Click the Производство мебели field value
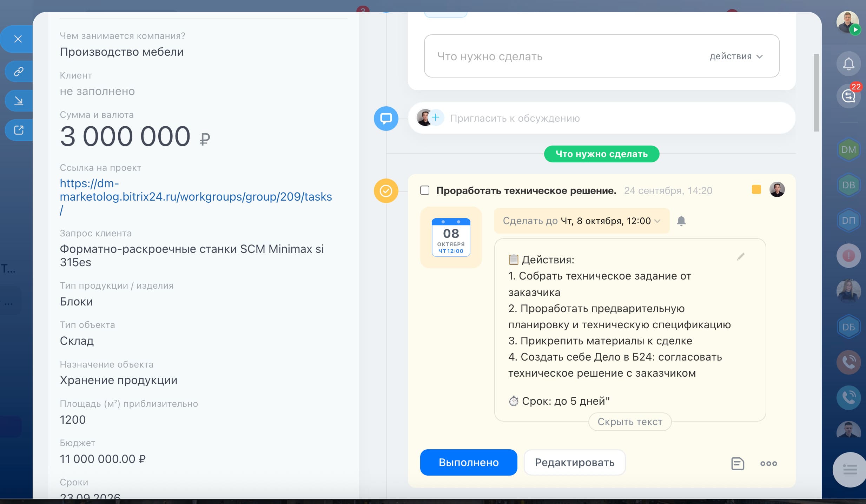Screen dimensions: 866x504 point(121,52)
